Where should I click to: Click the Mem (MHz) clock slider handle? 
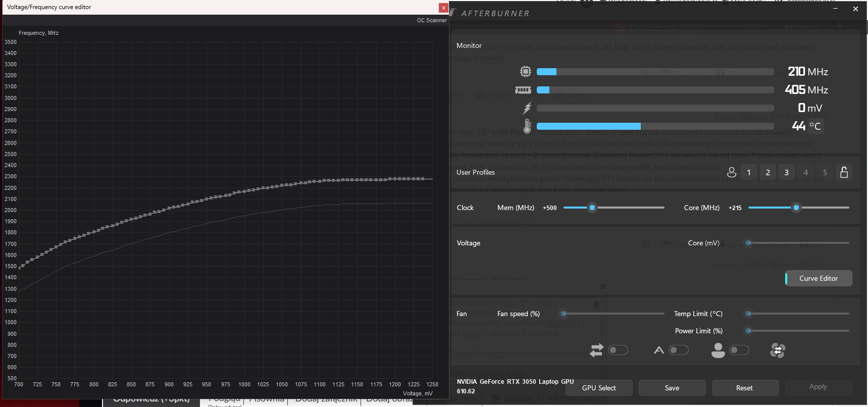click(x=592, y=208)
